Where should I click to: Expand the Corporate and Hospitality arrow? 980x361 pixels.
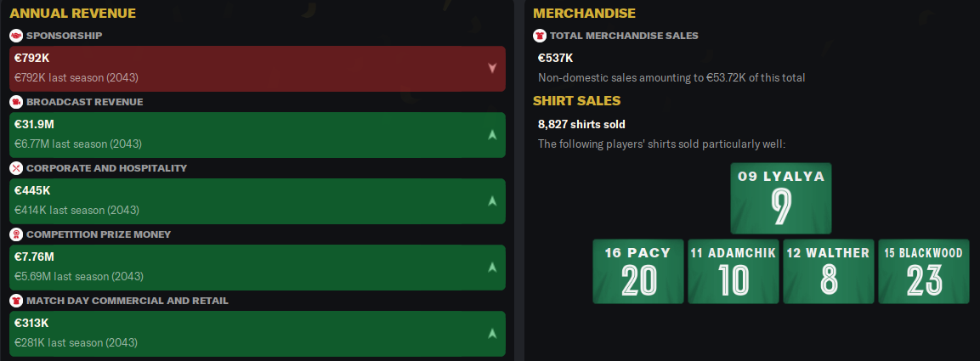click(491, 200)
